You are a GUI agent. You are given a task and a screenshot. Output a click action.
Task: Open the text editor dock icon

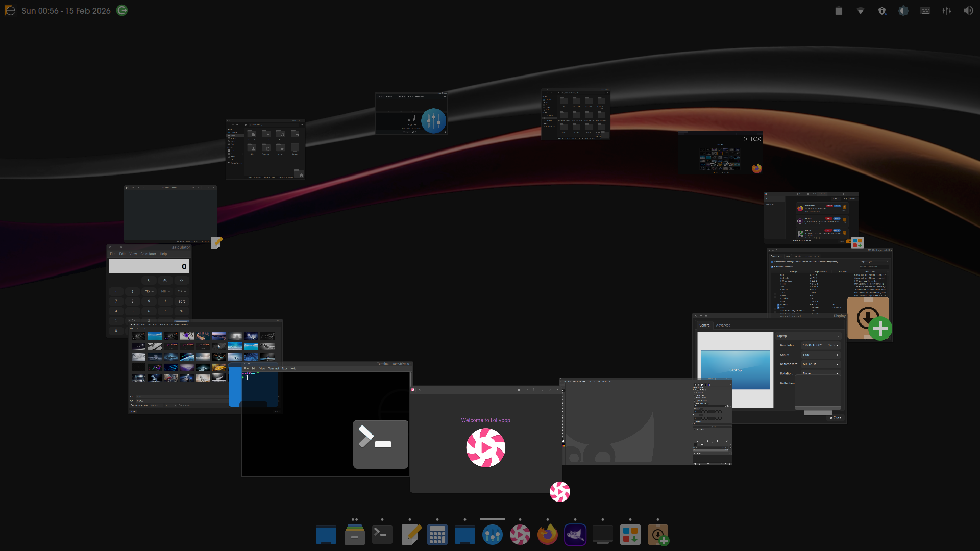[x=410, y=535]
